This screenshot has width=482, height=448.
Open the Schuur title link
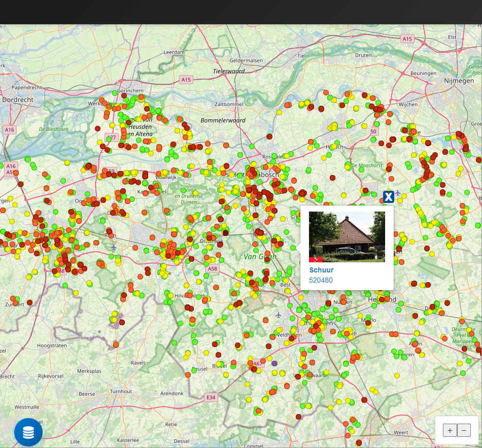tap(321, 270)
